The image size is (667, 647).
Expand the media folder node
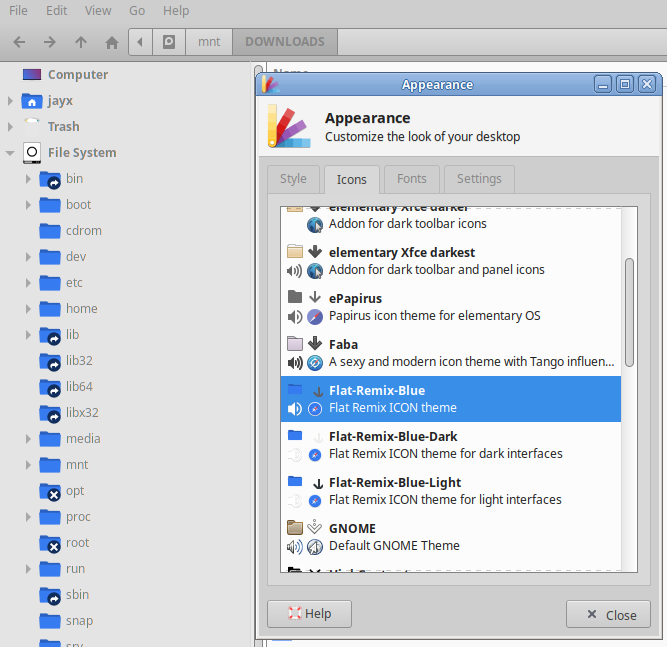(28, 439)
